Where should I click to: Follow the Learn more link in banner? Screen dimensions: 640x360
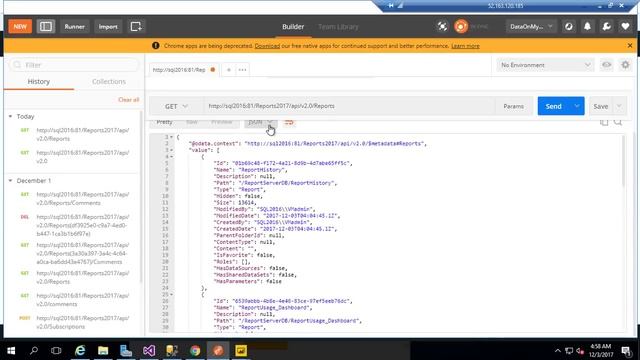pos(465,46)
